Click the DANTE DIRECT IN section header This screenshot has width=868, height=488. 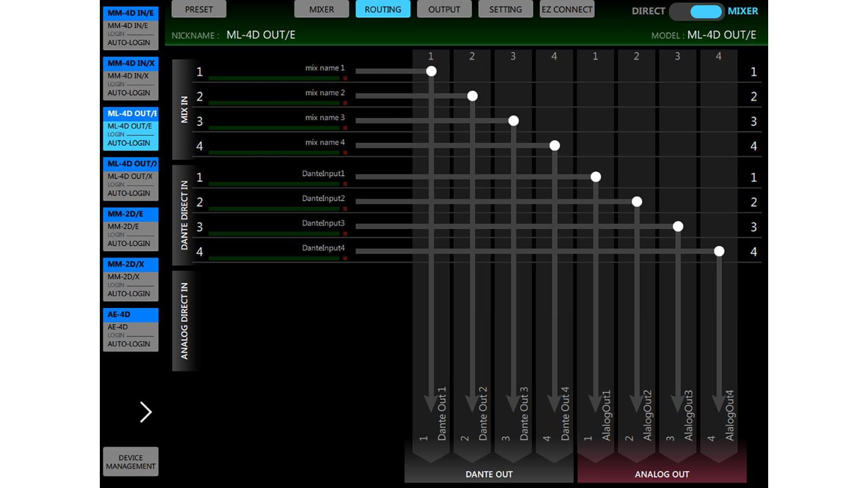[184, 215]
